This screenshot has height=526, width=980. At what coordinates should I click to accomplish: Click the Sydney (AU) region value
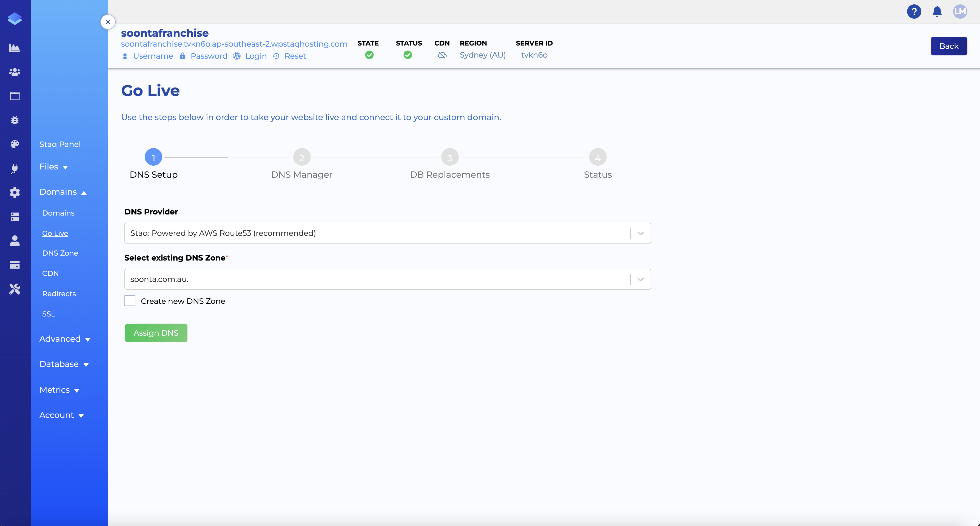tap(482, 55)
